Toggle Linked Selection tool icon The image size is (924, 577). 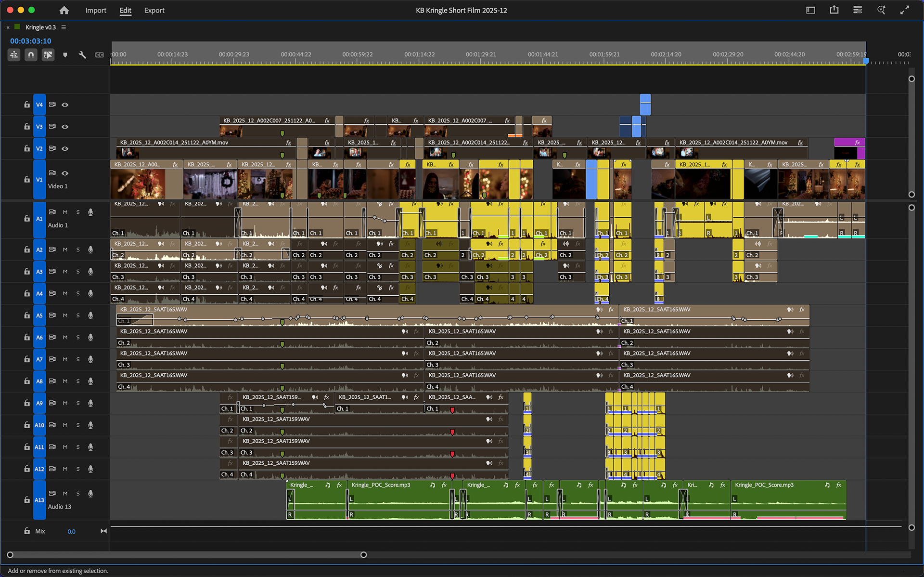pyautogui.click(x=48, y=55)
